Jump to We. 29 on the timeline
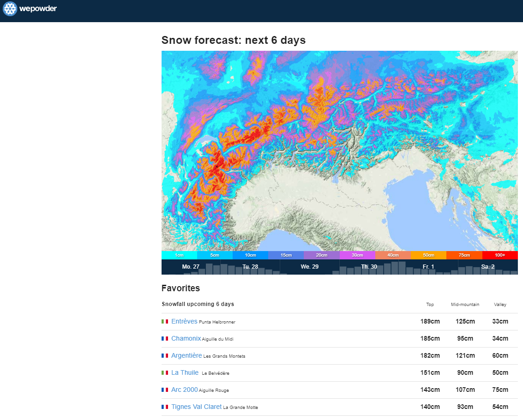This screenshot has width=523, height=420. click(309, 267)
